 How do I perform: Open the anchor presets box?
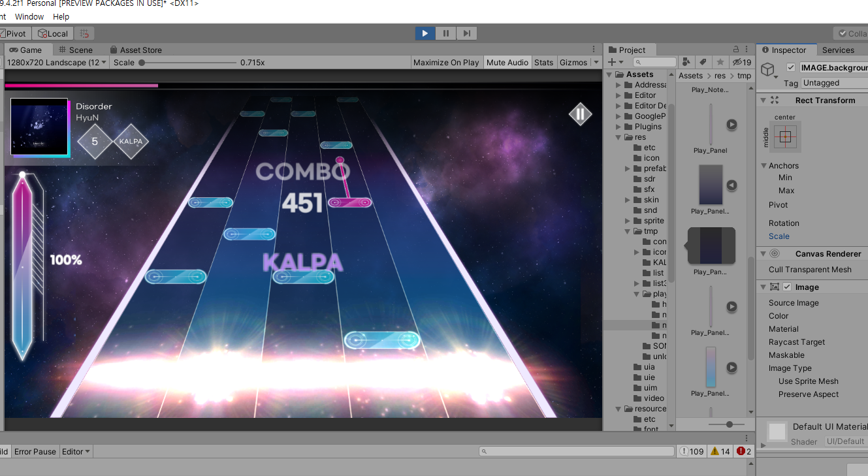[x=785, y=136]
